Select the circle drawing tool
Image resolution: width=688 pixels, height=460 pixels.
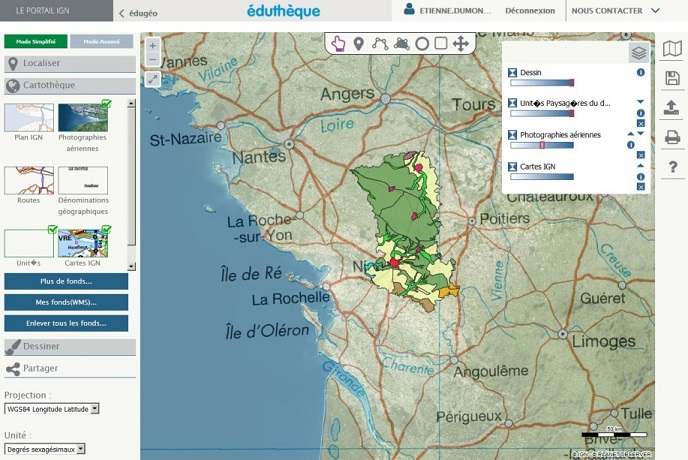click(x=422, y=44)
